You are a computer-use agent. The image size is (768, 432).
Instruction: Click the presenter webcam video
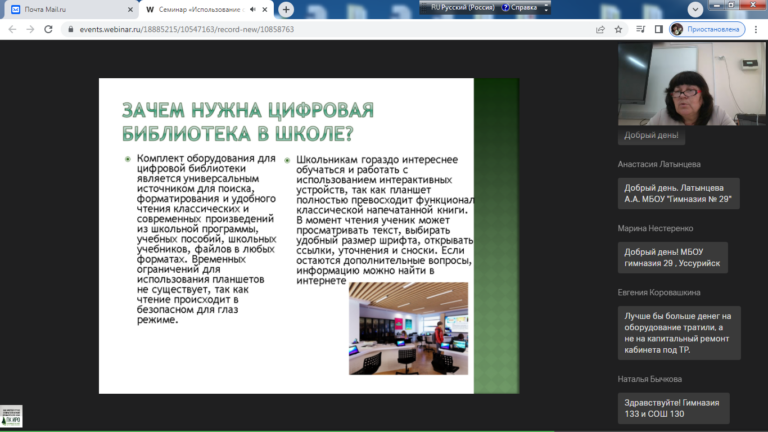coord(679,85)
